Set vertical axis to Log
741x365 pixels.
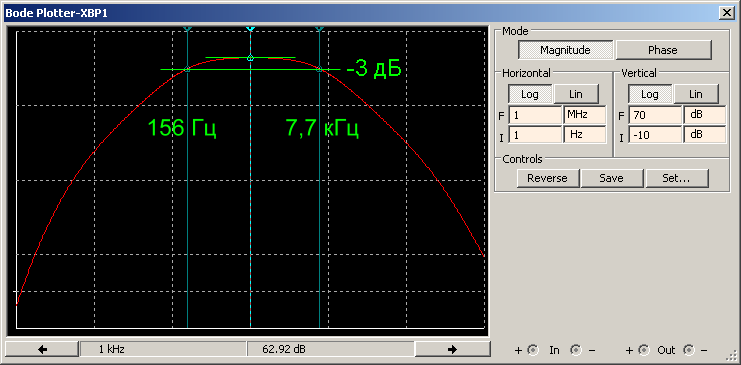pos(650,94)
